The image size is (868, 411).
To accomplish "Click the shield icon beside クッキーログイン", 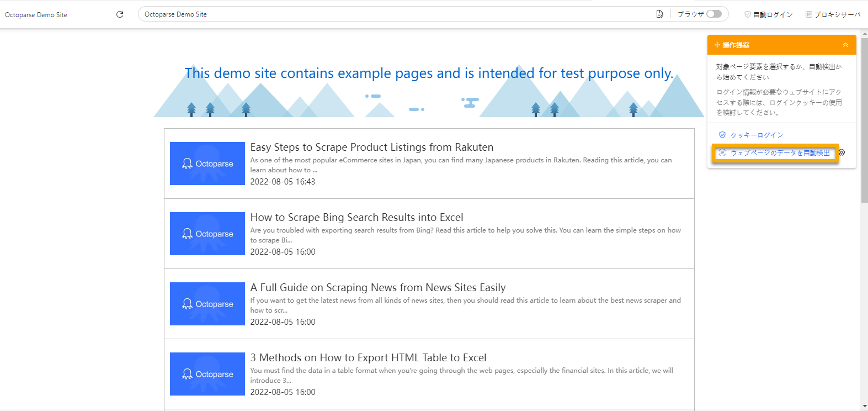I will (722, 135).
